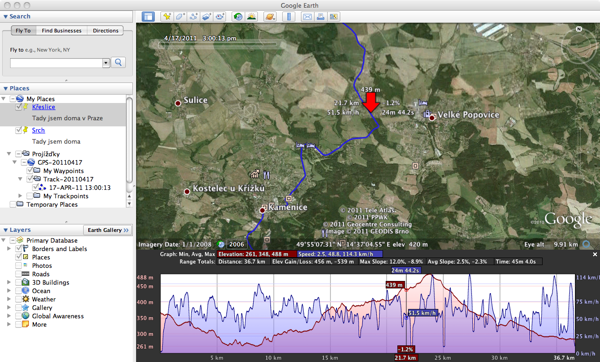Viewport: 600px width, 362px height.
Task: Expand the Ocean layer node
Action: [9, 291]
